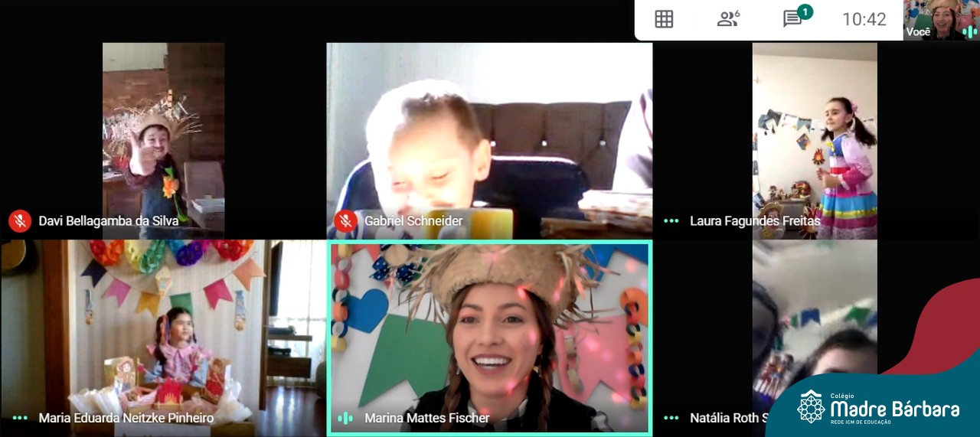Image resolution: width=980 pixels, height=437 pixels.
Task: Click Gabriel Schneider's muted microphone icon
Action: pos(345,221)
